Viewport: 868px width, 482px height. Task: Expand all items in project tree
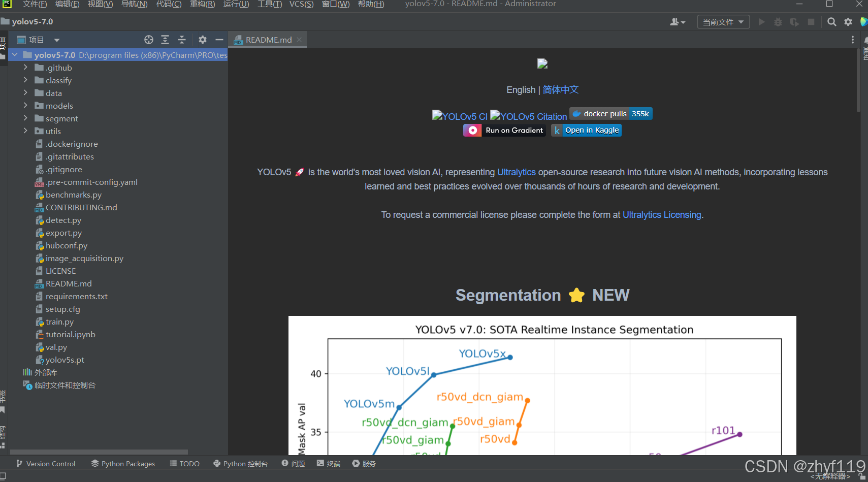pos(165,40)
